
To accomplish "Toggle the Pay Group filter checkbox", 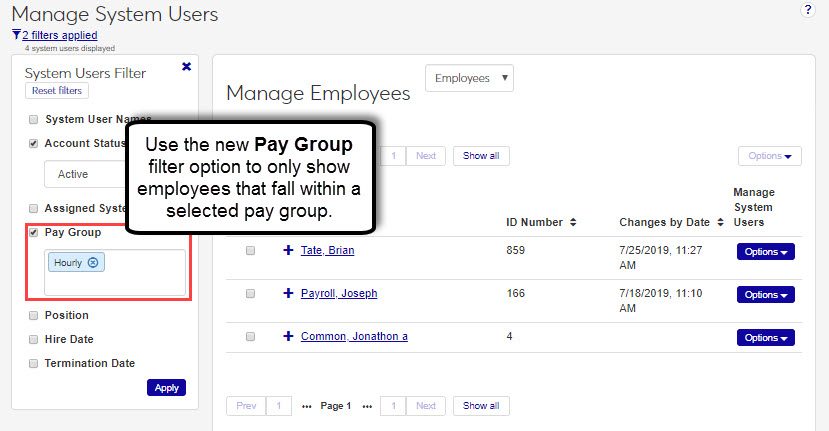I will [x=33, y=233].
